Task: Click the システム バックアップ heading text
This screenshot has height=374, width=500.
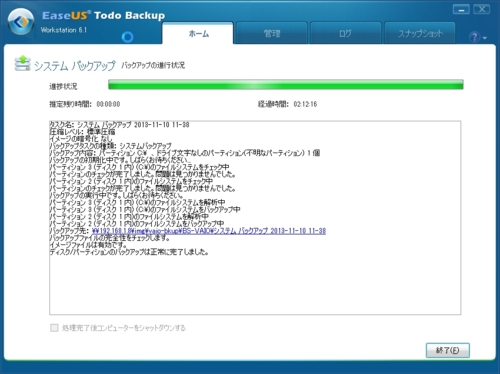Action: pyautogui.click(x=74, y=65)
